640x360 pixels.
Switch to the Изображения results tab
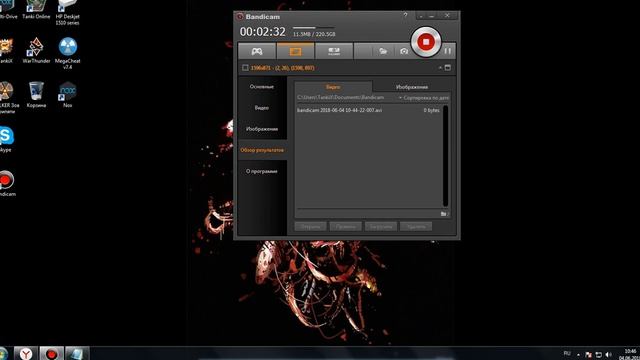411,87
